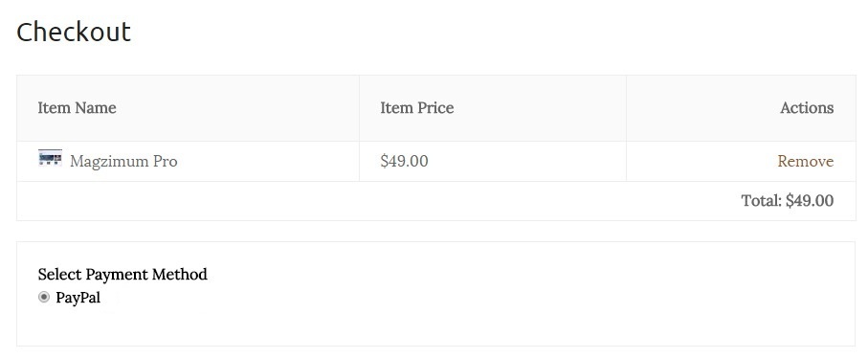The image size is (868, 358).
Task: Click the Checkout page heading
Action: tap(74, 32)
